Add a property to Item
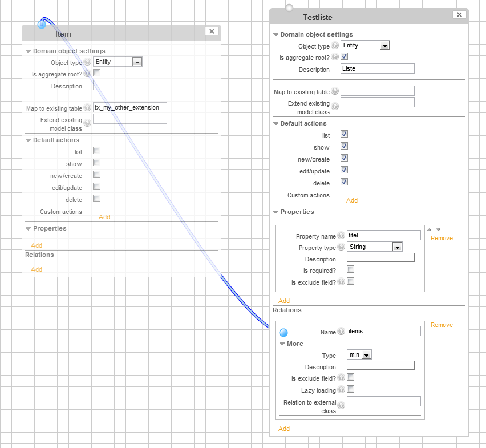This screenshot has width=486, height=448. pos(37,245)
